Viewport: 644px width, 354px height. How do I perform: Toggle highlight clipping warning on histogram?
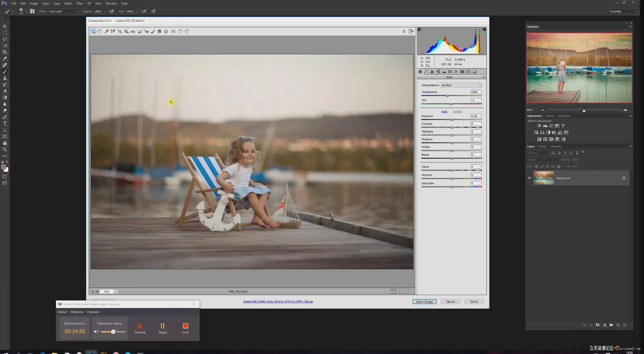point(484,29)
